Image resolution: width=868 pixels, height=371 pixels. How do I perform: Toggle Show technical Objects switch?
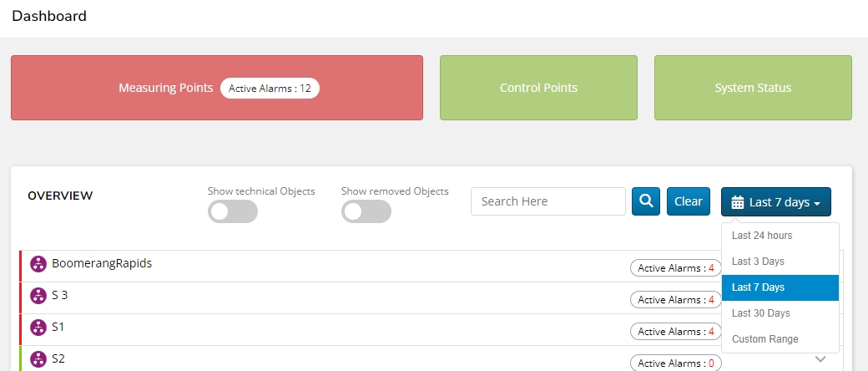coord(232,212)
